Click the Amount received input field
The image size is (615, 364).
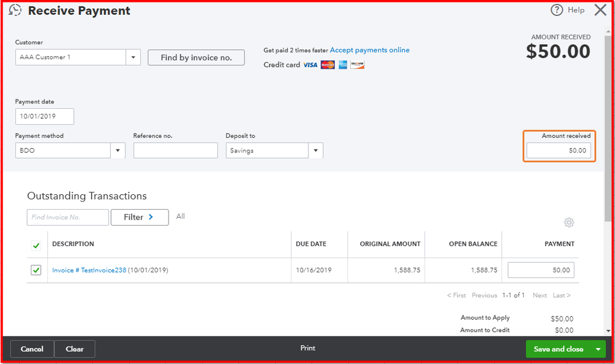pyautogui.click(x=558, y=149)
